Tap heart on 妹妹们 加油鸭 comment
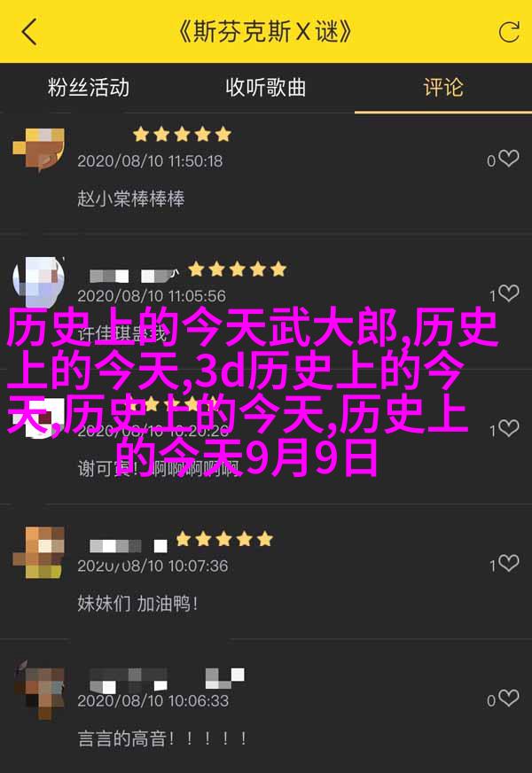This screenshot has height=773, width=532. point(508,564)
